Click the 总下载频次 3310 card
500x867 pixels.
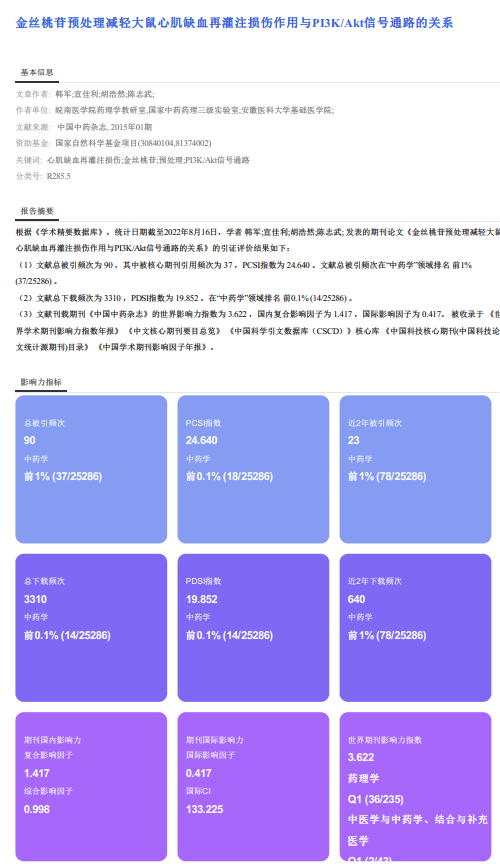click(91, 628)
